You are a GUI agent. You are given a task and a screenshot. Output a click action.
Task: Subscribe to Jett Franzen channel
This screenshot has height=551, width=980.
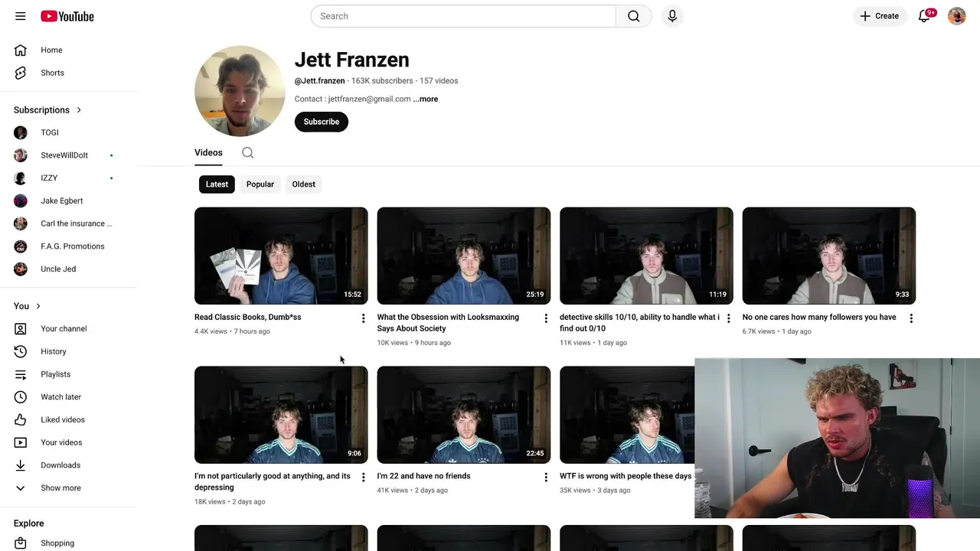pos(322,122)
